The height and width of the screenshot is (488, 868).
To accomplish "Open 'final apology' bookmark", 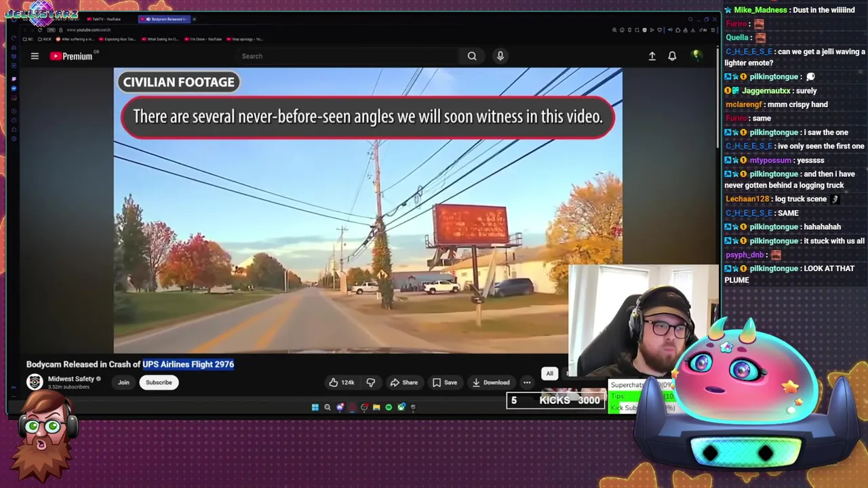I will tap(245, 39).
